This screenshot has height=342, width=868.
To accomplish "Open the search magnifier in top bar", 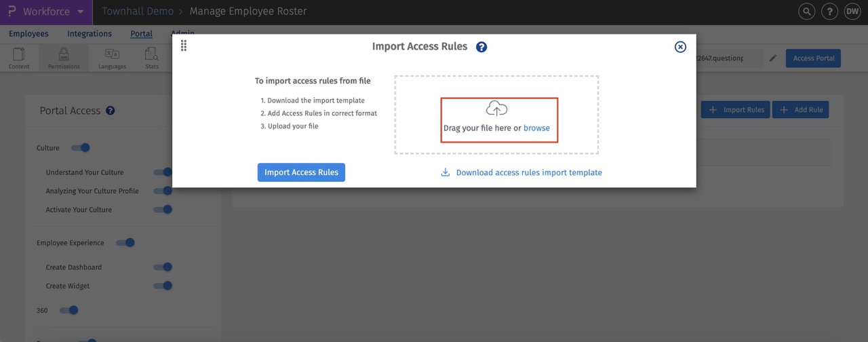I will (x=806, y=12).
